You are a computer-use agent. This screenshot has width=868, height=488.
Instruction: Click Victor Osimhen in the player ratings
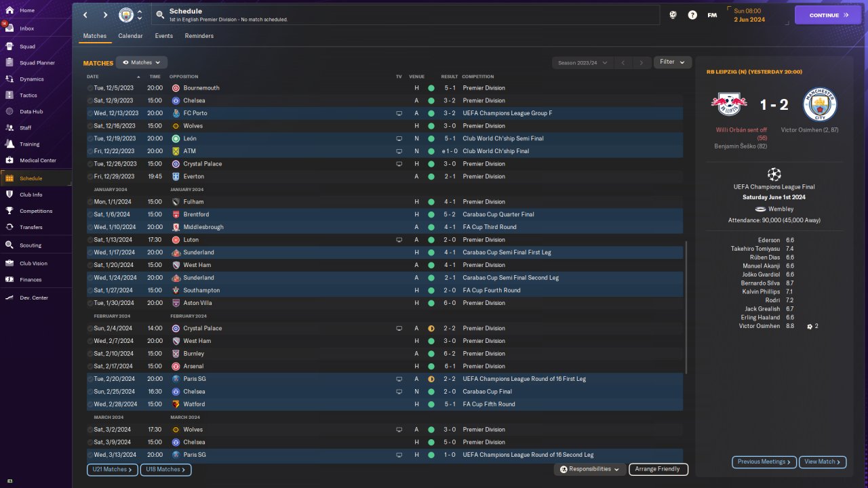759,326
